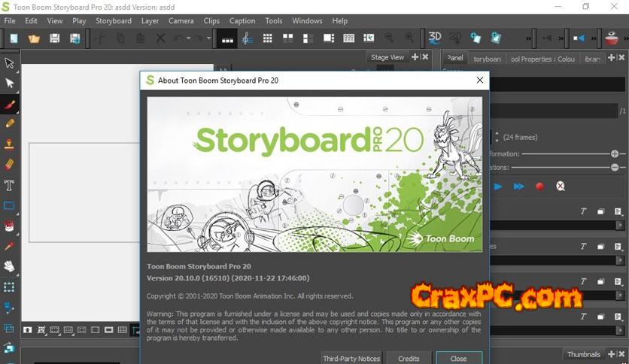The height and width of the screenshot is (364, 629).
Task: Open the Storyboard menu
Action: click(113, 21)
